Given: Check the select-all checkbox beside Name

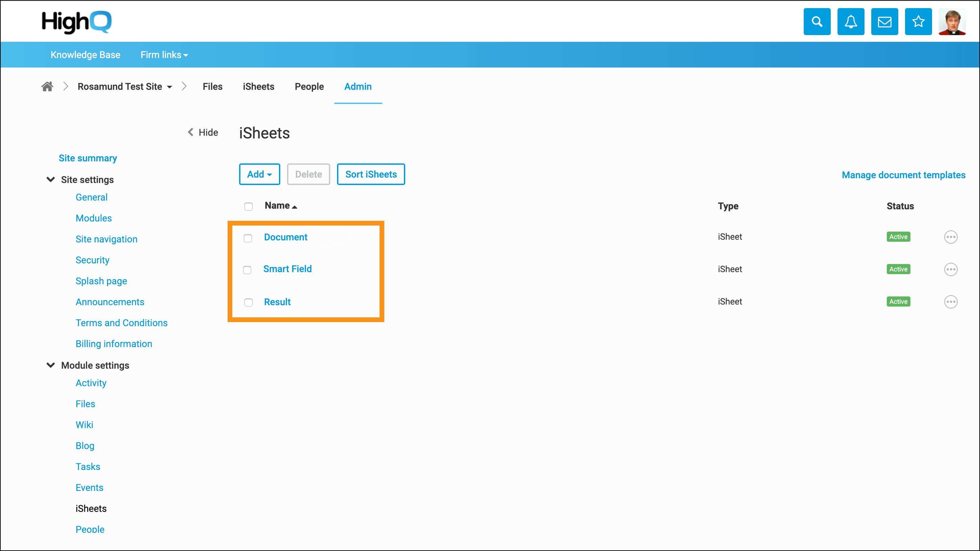Looking at the screenshot, I should (249, 207).
